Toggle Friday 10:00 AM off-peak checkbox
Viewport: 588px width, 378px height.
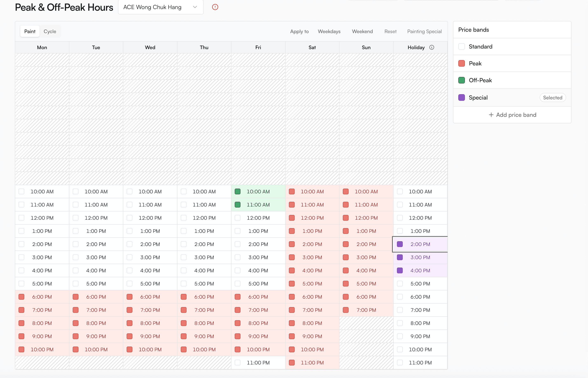(238, 191)
